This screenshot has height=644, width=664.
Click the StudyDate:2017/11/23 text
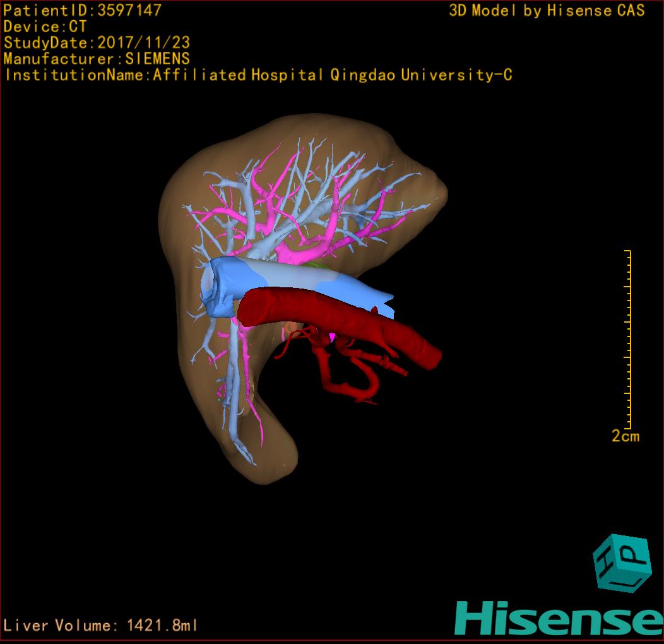pyautogui.click(x=97, y=42)
